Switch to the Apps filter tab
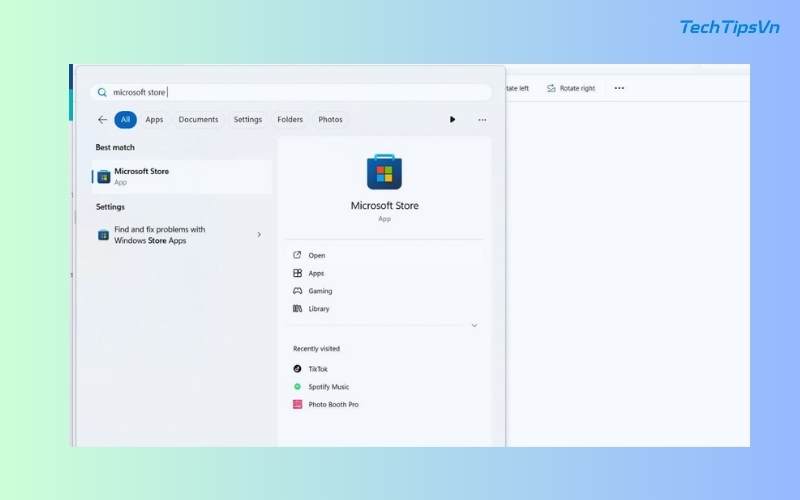 154,119
